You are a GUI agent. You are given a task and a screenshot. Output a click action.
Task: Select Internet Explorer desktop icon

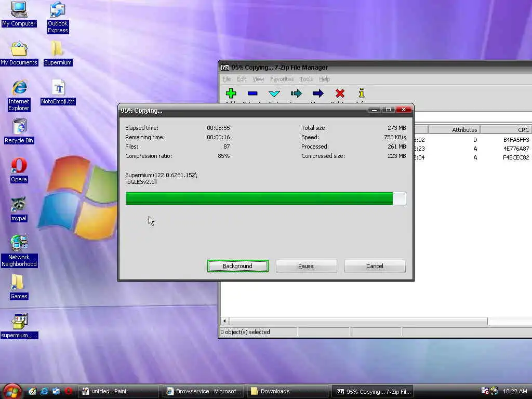click(x=19, y=96)
